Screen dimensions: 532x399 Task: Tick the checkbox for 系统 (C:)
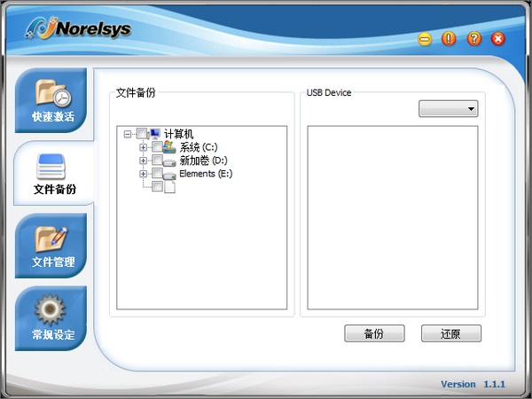click(x=157, y=146)
